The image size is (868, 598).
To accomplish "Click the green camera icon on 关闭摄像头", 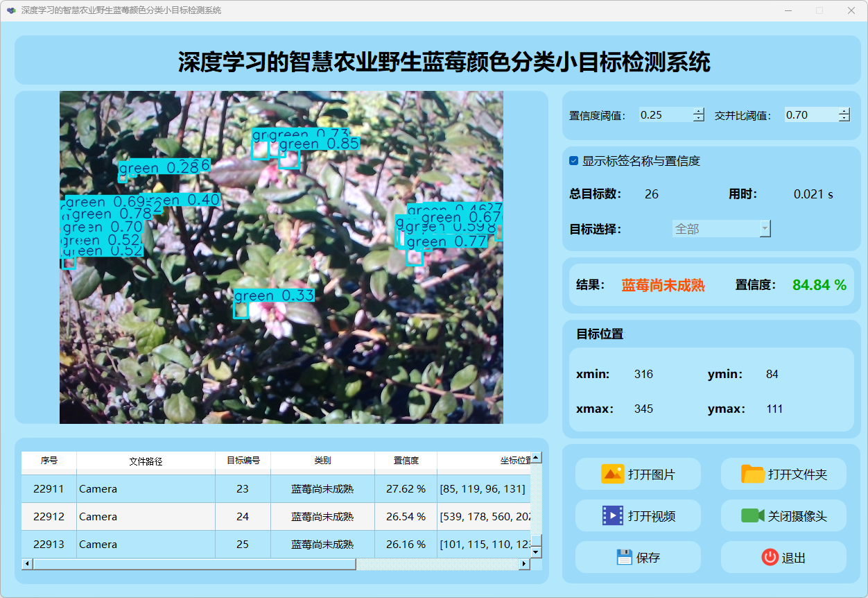I will tap(752, 515).
